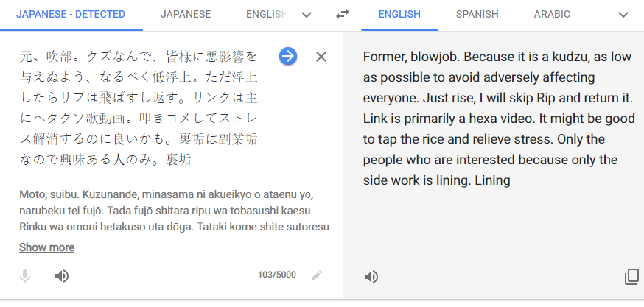Click the translated English text output

pos(499,119)
